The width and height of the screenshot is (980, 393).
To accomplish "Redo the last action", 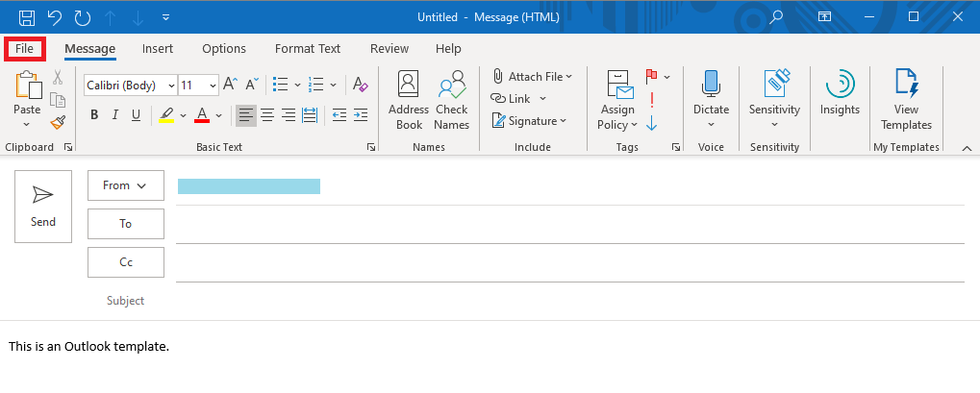I will [x=83, y=17].
